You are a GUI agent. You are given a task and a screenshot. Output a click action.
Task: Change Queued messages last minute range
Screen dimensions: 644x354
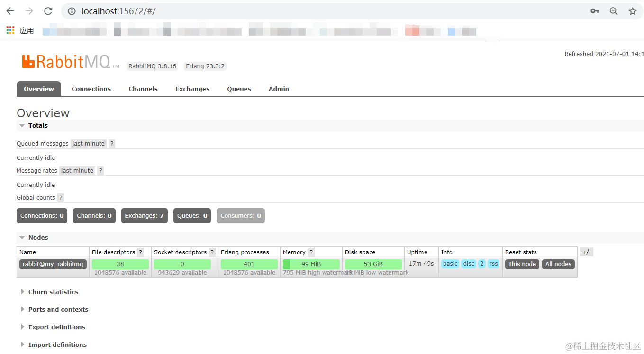point(89,143)
